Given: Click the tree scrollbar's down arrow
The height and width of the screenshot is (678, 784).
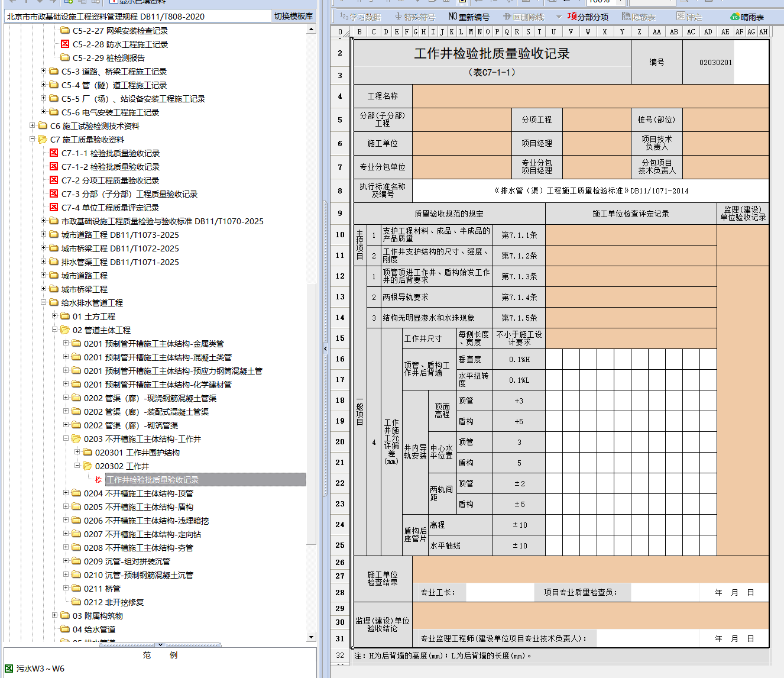Looking at the screenshot, I should [311, 637].
